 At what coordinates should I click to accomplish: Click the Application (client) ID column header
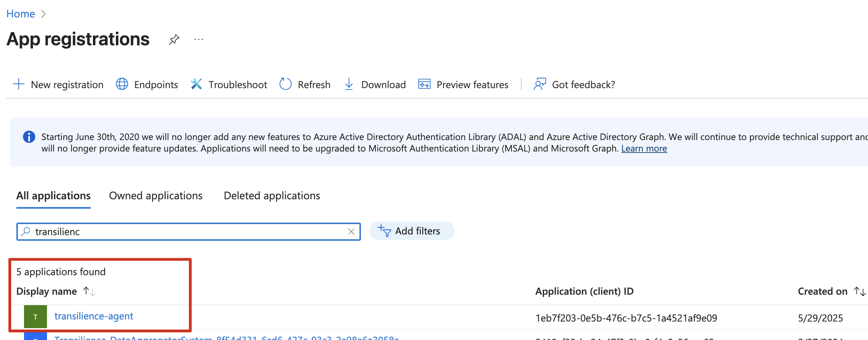point(584,291)
